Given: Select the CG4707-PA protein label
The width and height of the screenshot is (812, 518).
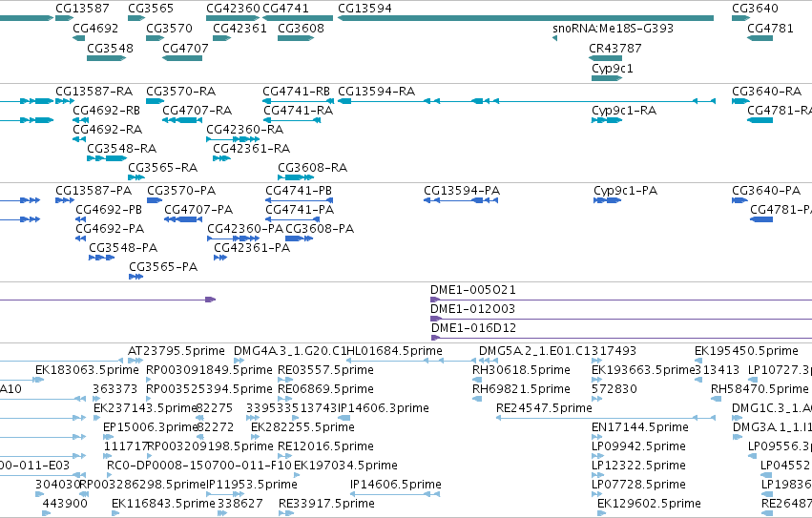Looking at the screenshot, I should (x=198, y=210).
